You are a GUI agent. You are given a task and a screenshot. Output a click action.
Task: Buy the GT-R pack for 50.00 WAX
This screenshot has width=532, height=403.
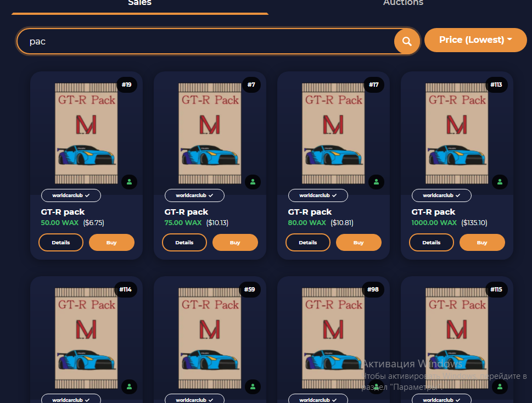point(111,243)
